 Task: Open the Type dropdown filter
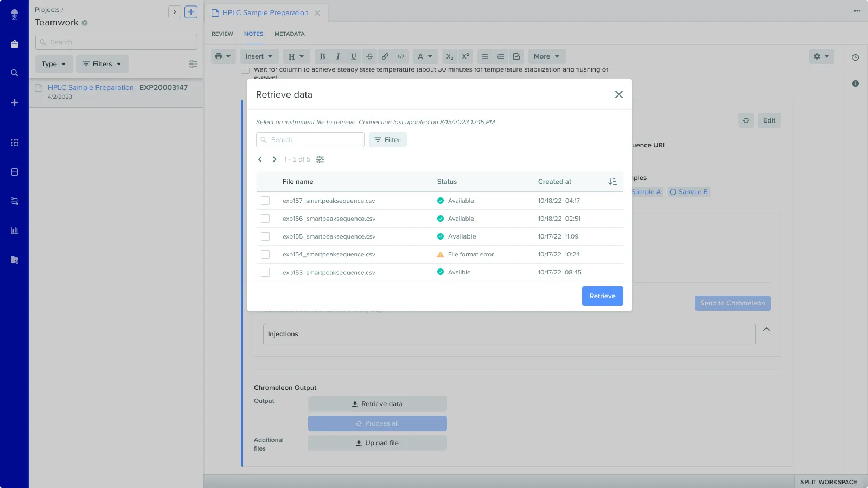coord(54,64)
